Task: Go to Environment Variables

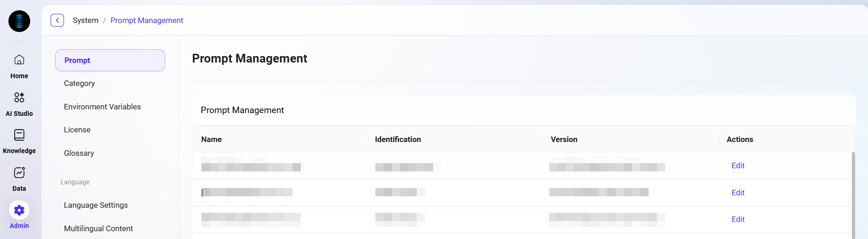Action: click(x=103, y=107)
